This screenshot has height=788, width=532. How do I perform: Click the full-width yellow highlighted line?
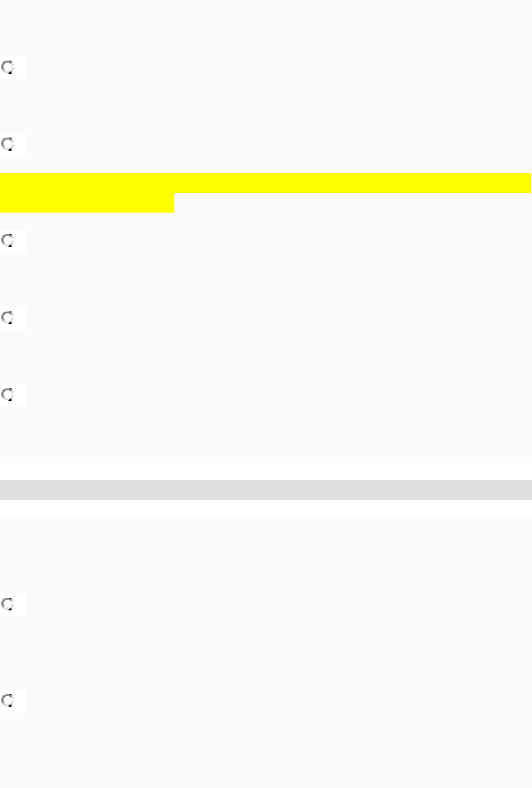click(x=266, y=183)
